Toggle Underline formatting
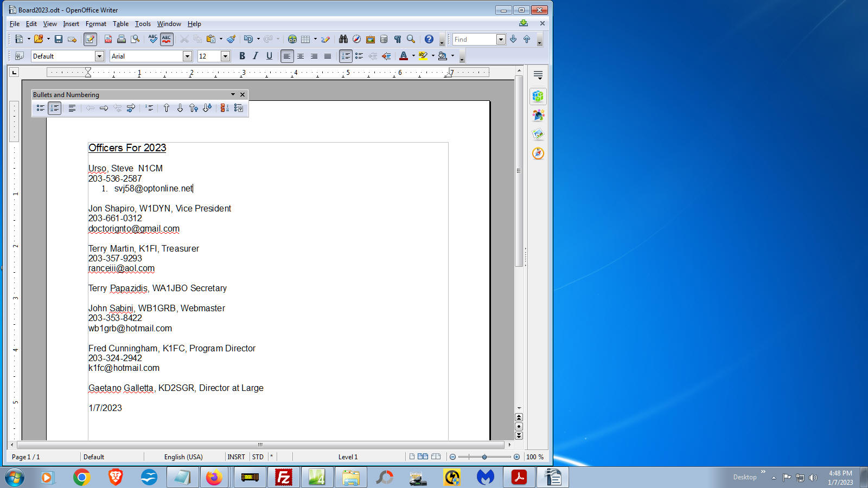 (x=269, y=56)
